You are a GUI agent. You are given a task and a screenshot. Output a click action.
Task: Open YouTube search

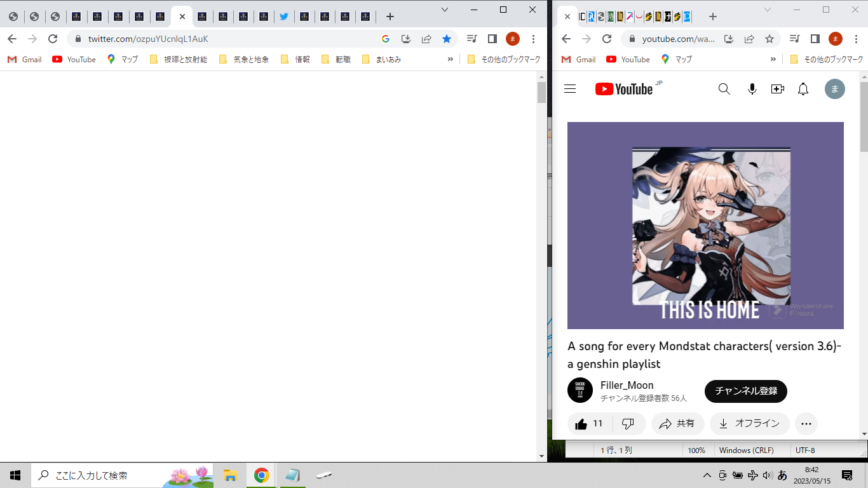coord(724,89)
